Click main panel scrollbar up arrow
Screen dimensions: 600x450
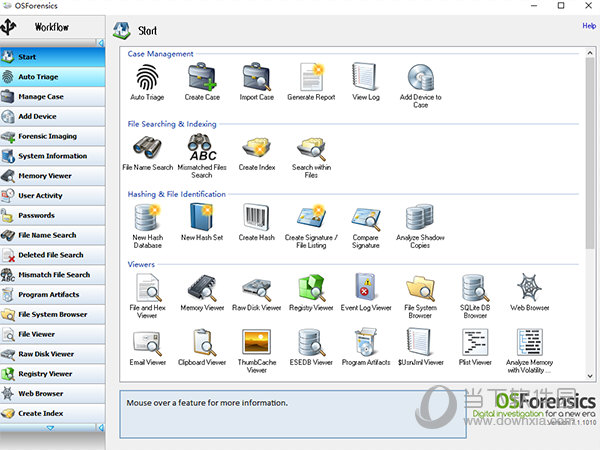click(590, 53)
